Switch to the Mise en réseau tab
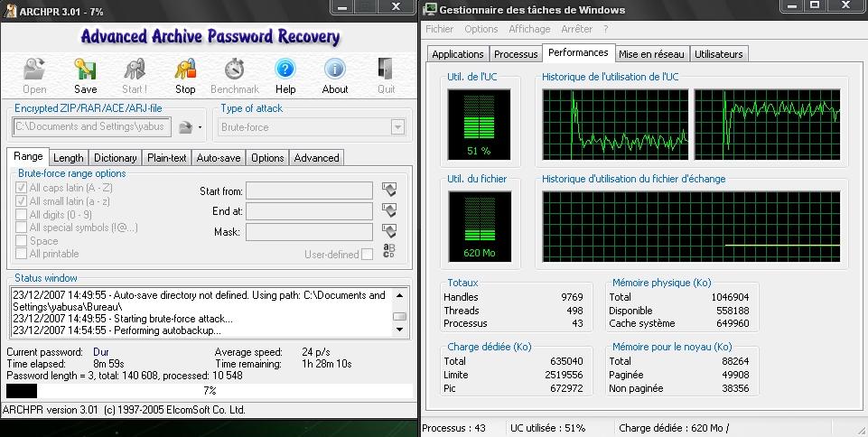Screen dimensions: 868x437 651,54
